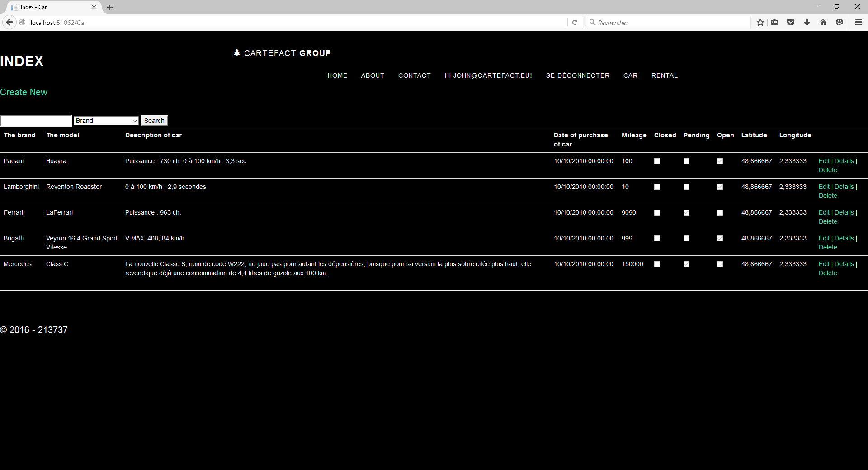The width and height of the screenshot is (868, 470).
Task: Open a new browser tab
Action: pos(110,7)
